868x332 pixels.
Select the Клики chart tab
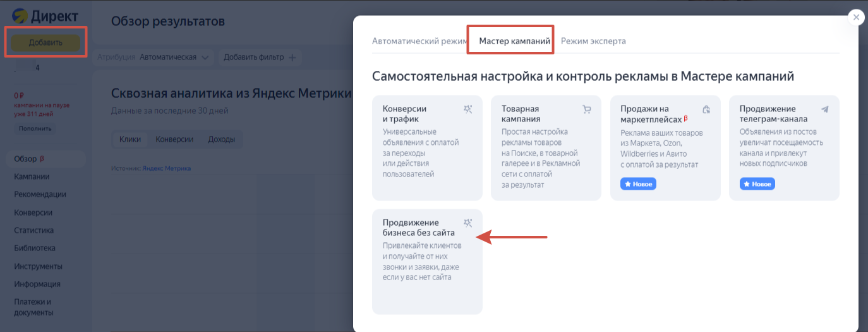[x=130, y=139]
